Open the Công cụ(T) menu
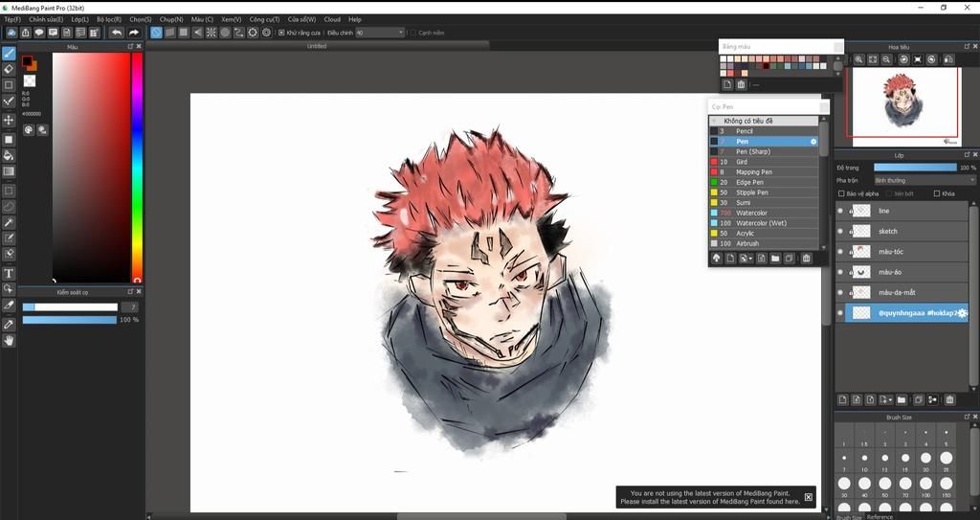The image size is (980, 520). tap(264, 19)
